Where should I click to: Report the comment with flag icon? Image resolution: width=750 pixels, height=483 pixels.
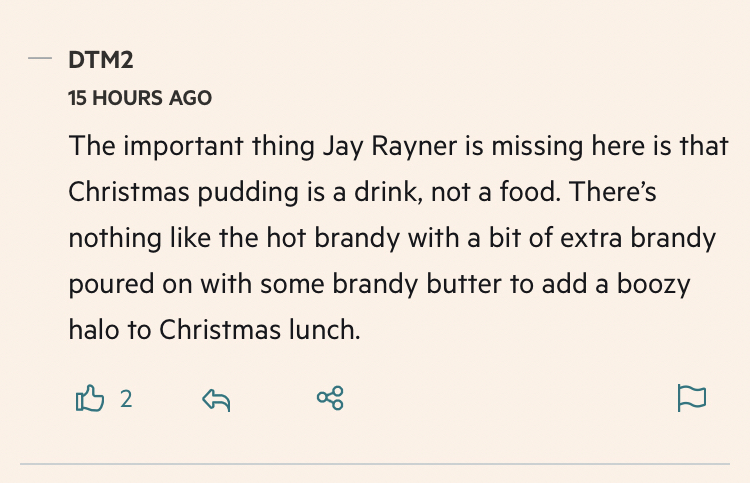[691, 399]
